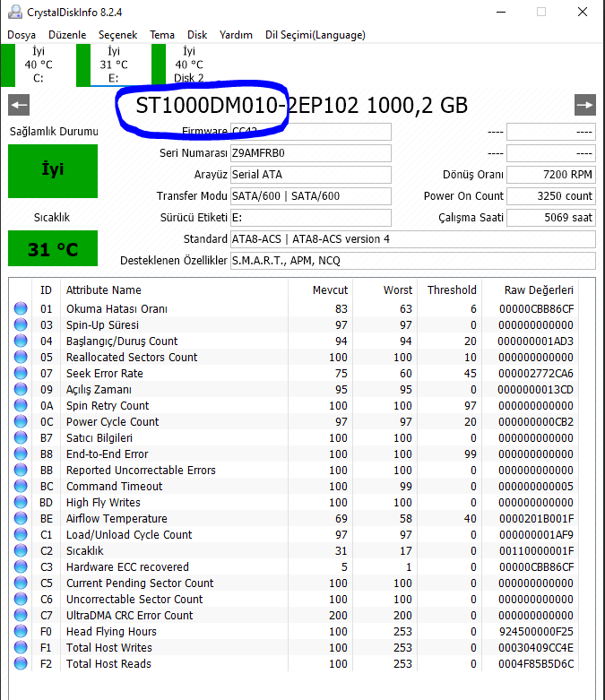Click status orb for Command Timeout

click(x=21, y=486)
